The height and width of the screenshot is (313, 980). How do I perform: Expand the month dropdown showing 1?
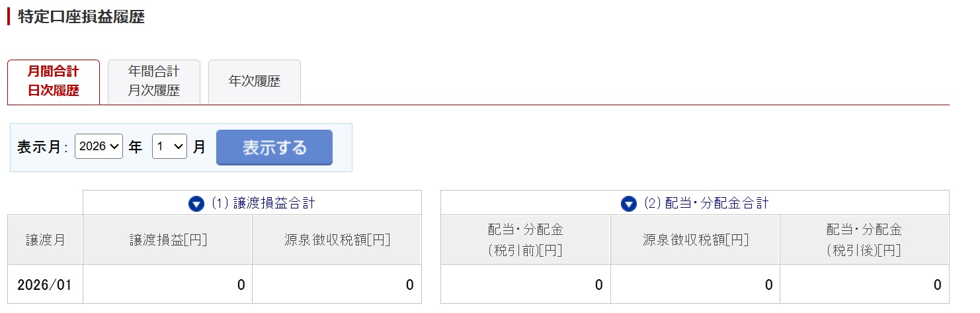click(x=169, y=147)
